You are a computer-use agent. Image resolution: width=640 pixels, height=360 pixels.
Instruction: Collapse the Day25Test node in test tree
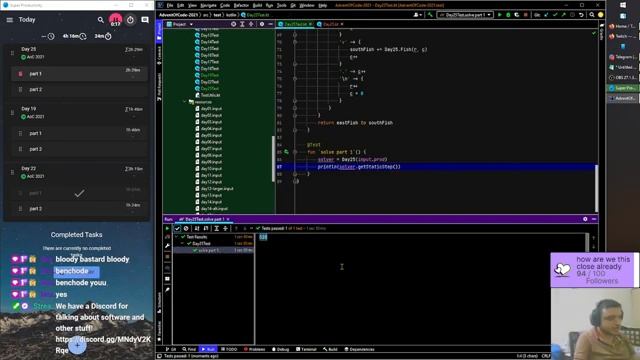(x=182, y=243)
